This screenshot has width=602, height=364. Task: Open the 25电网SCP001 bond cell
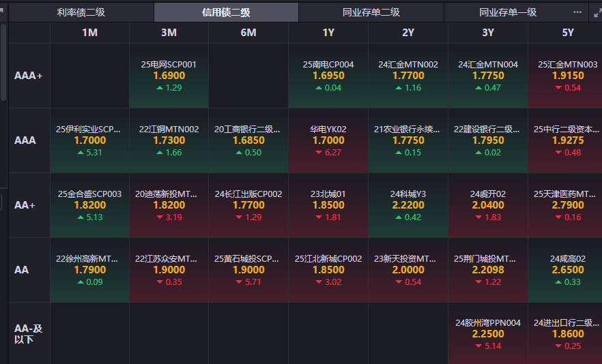coord(169,76)
